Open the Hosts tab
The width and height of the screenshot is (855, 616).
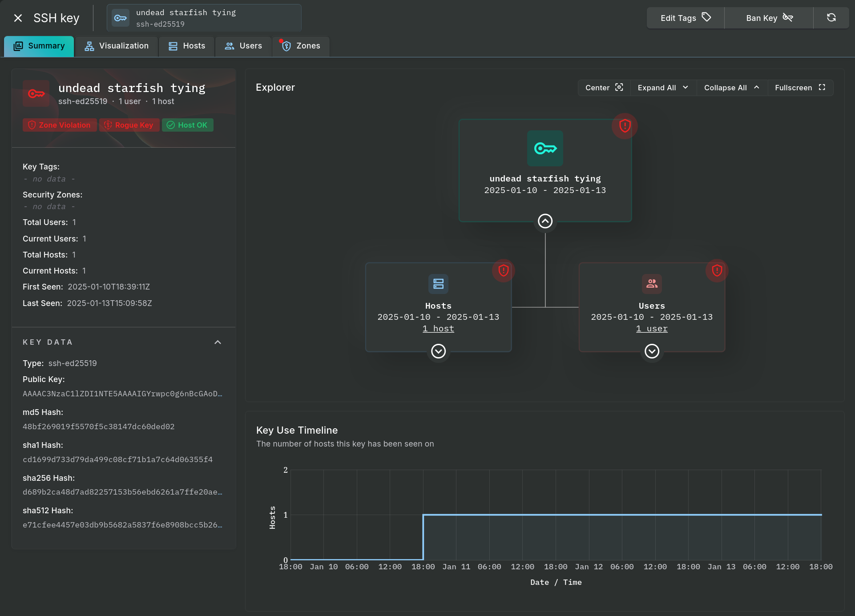pos(187,46)
